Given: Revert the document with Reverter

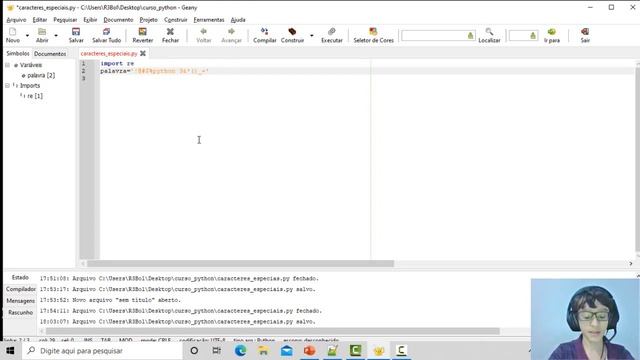Looking at the screenshot, I should tap(142, 36).
